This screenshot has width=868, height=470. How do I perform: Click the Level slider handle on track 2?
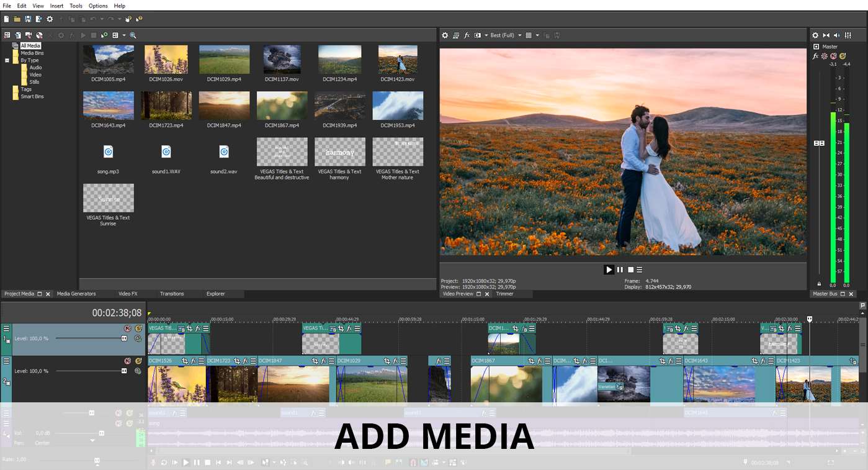click(124, 371)
